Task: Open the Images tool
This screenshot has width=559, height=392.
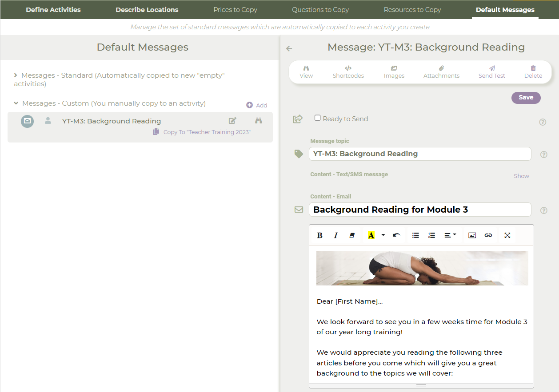Action: point(394,72)
